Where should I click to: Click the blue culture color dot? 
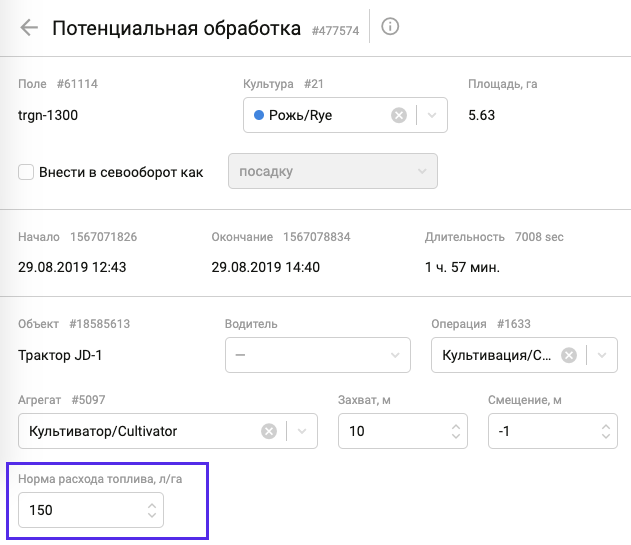point(259,115)
